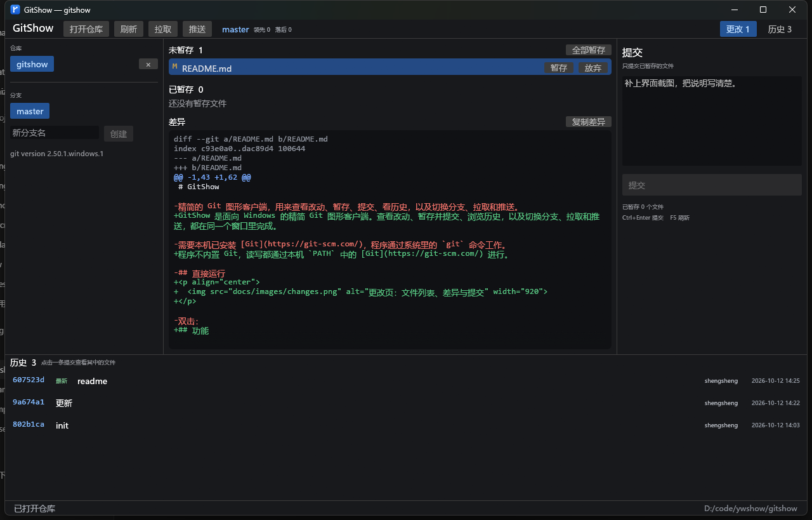This screenshot has height=520, width=812.
Task: Click 推送 to push commits
Action: [x=197, y=29]
